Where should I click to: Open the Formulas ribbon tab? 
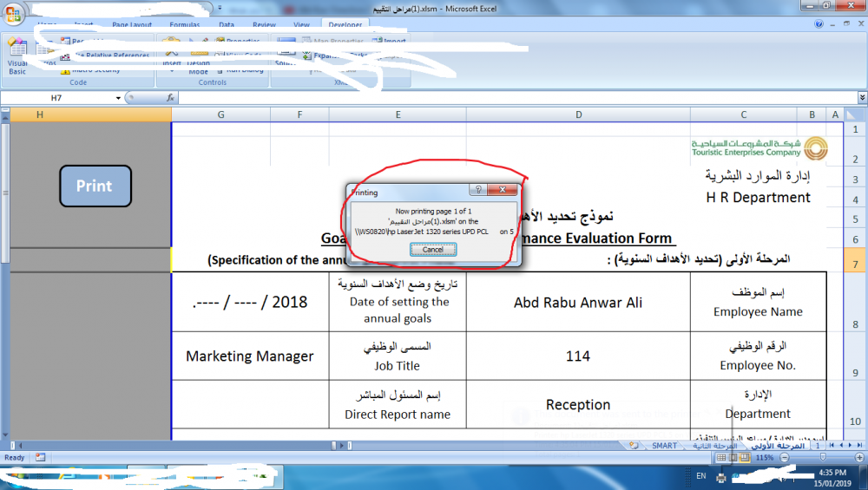point(184,24)
